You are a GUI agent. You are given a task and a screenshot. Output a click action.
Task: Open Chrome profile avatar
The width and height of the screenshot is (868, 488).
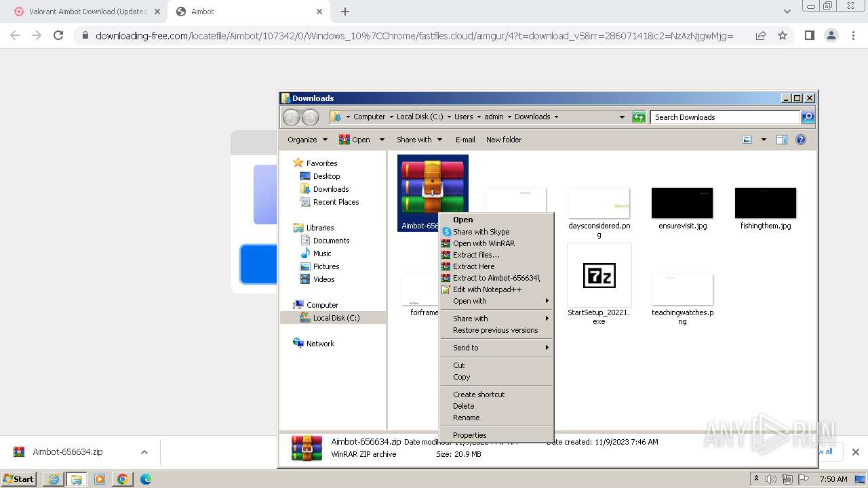[x=831, y=35]
